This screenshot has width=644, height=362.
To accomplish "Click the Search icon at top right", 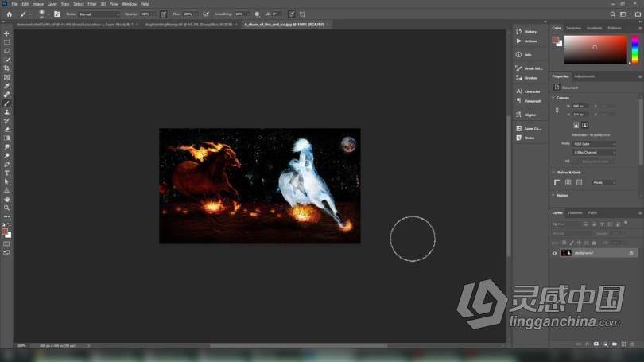I will pos(612,14).
